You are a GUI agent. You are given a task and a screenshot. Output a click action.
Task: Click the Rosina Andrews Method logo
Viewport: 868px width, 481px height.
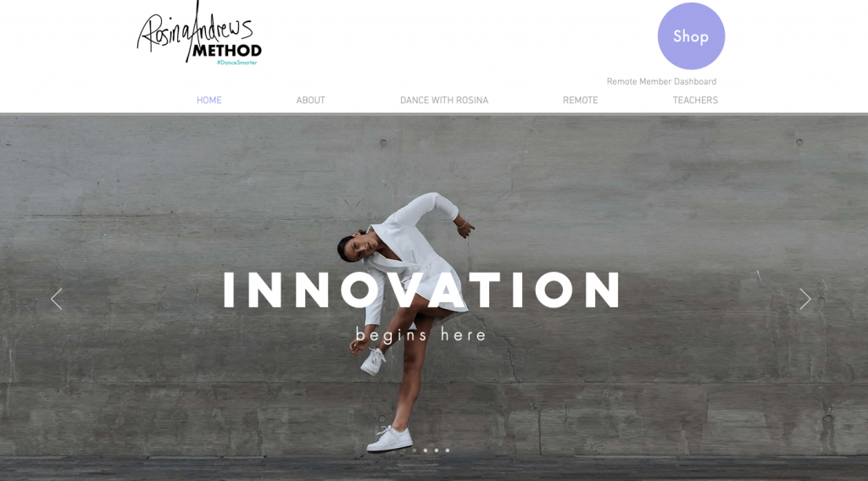coord(199,33)
